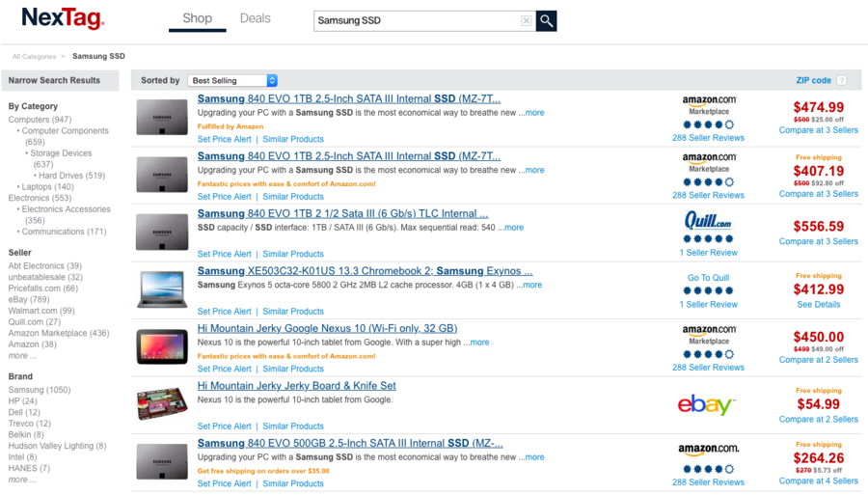Click See Details under $412.99

point(818,305)
